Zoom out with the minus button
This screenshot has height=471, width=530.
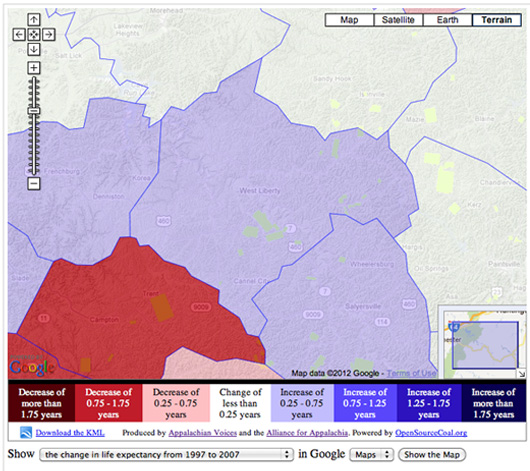pyautogui.click(x=33, y=184)
